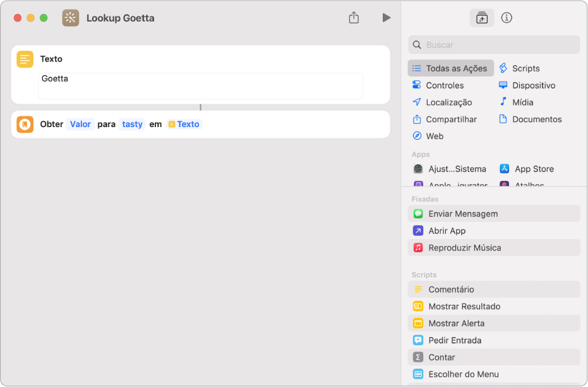The image size is (588, 387).
Task: Open the Localização category
Action: (x=443, y=102)
